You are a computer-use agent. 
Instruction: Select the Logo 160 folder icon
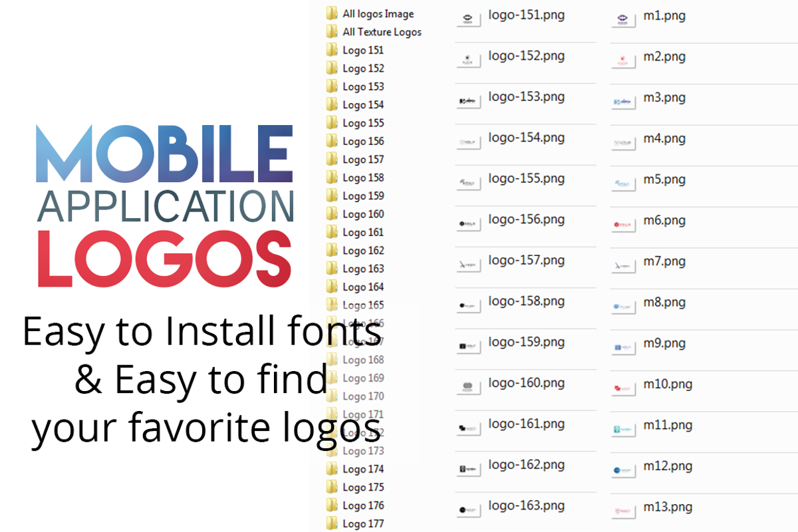[332, 213]
